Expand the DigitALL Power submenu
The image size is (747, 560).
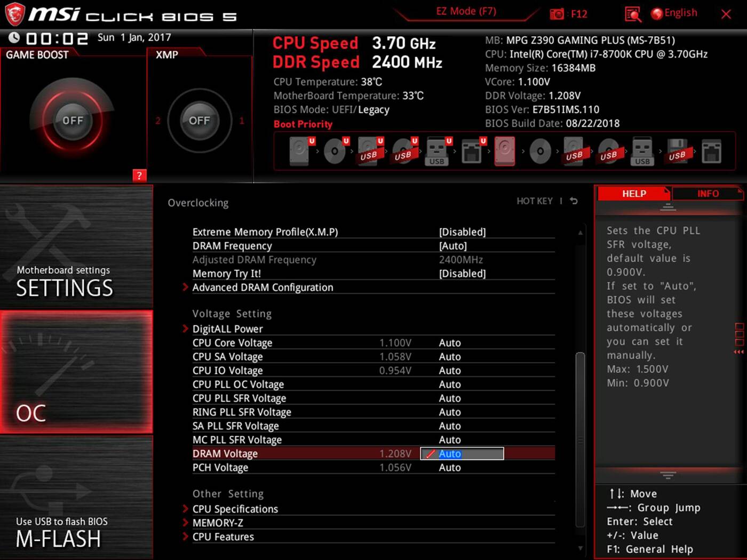click(x=227, y=329)
